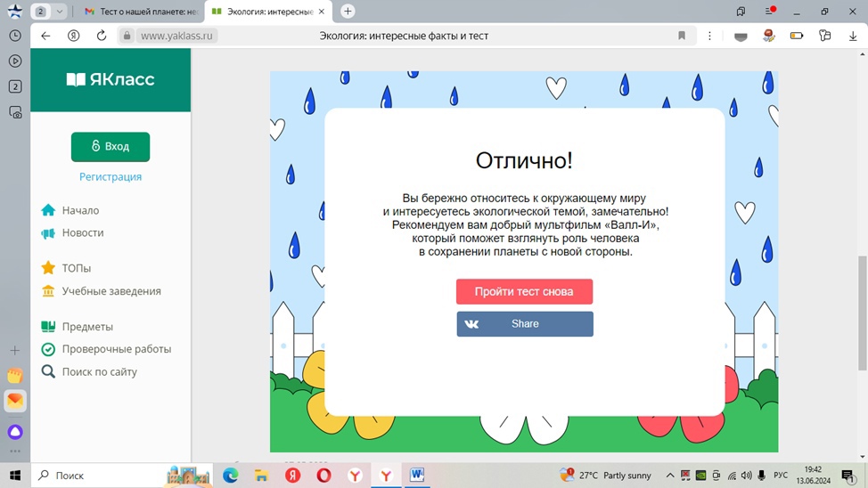Click the building icon beside Учебные заведения
The width and height of the screenshot is (868, 488).
point(48,291)
